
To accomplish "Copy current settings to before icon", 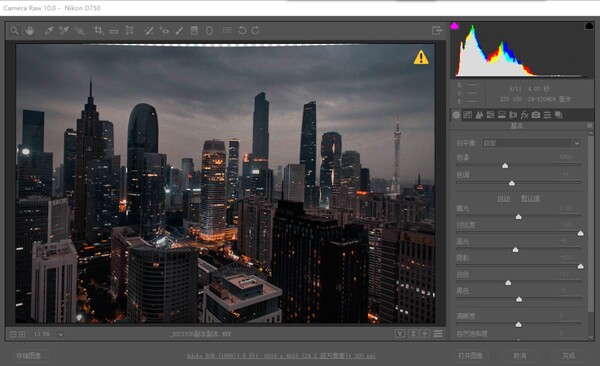I will 425,334.
